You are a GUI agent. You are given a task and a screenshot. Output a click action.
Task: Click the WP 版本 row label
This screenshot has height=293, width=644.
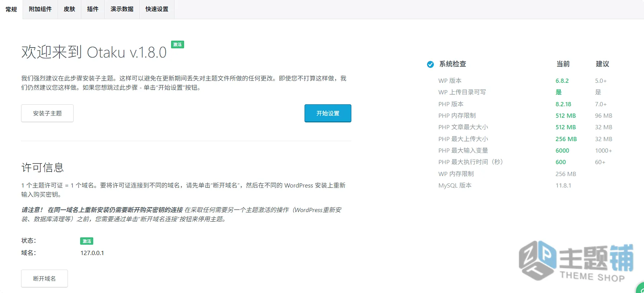pyautogui.click(x=450, y=81)
